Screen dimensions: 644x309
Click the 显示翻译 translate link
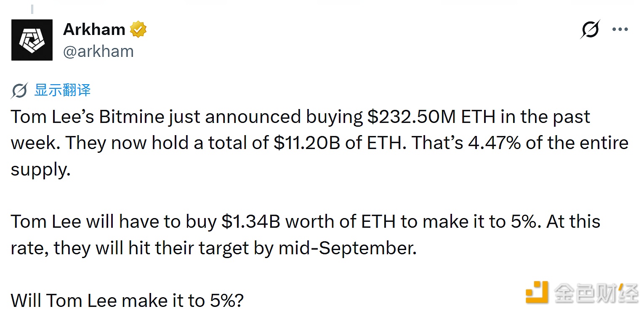pos(62,90)
